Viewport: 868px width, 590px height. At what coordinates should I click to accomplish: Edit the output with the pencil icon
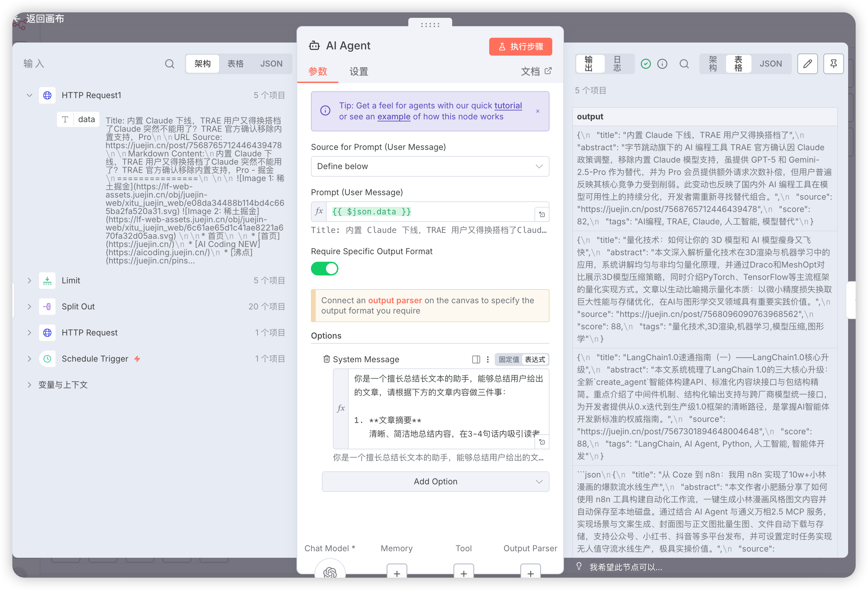click(x=808, y=64)
